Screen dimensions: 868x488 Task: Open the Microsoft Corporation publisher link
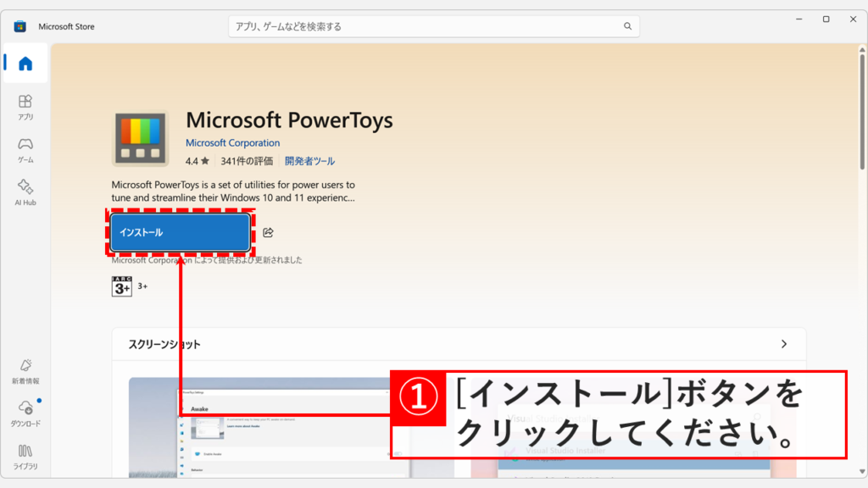(x=232, y=142)
